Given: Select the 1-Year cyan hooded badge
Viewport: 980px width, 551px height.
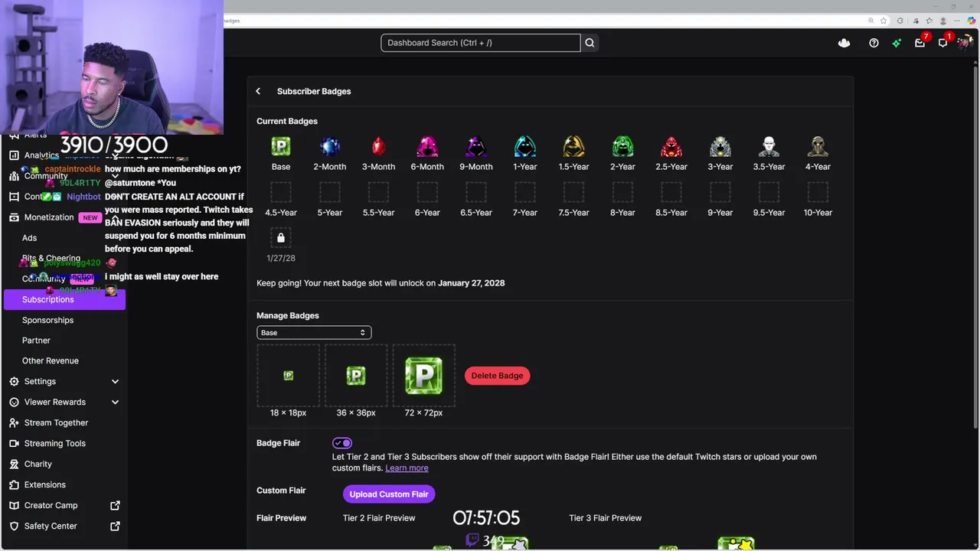Looking at the screenshot, I should pyautogui.click(x=525, y=146).
